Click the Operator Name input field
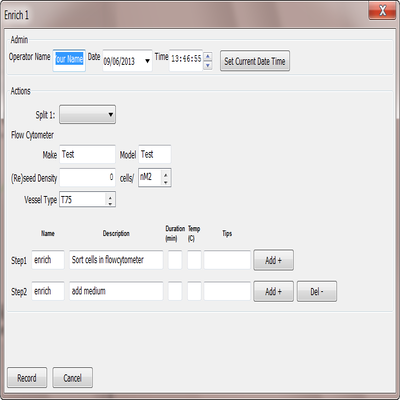Screen dimensions: 400x400 pyautogui.click(x=69, y=60)
